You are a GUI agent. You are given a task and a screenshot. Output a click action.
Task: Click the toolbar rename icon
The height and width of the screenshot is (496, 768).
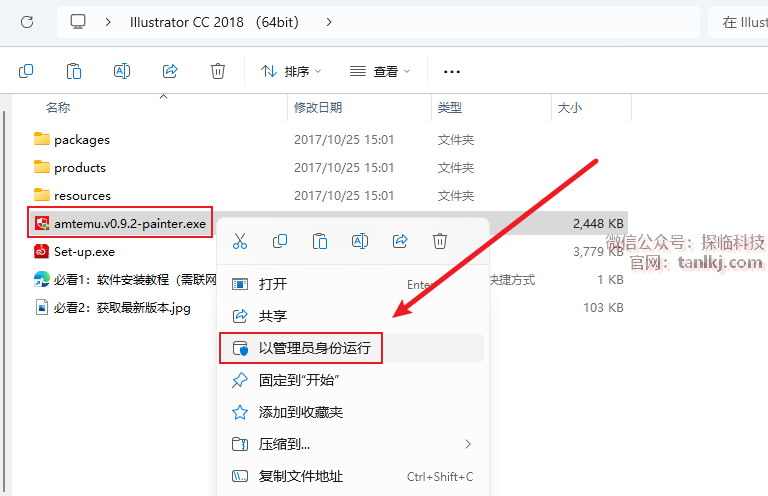tap(122, 71)
